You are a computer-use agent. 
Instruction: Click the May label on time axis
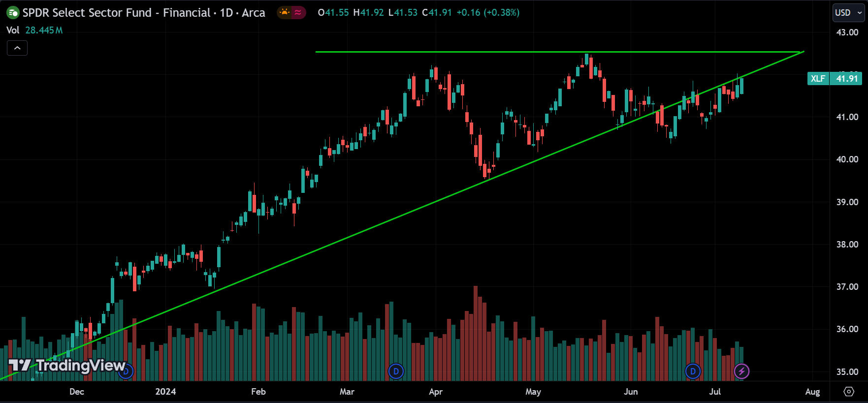tap(533, 392)
